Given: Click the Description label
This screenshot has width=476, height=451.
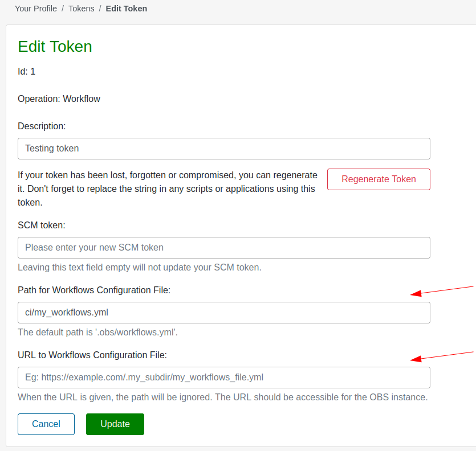Looking at the screenshot, I should click(42, 126).
